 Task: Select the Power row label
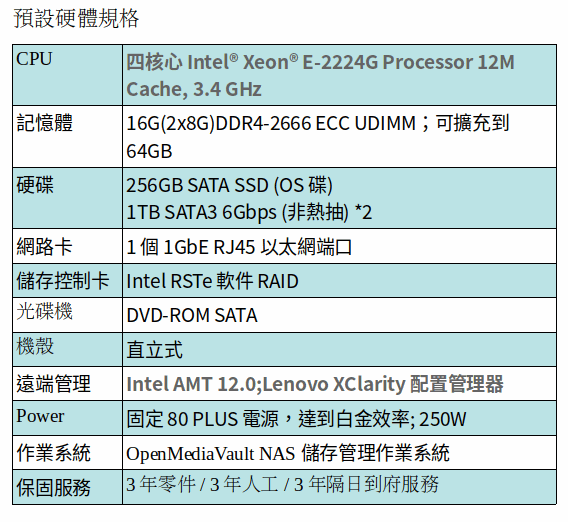pyautogui.click(x=40, y=416)
